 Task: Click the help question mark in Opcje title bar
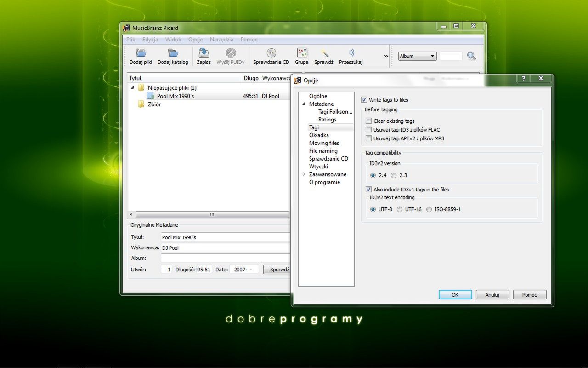point(524,78)
